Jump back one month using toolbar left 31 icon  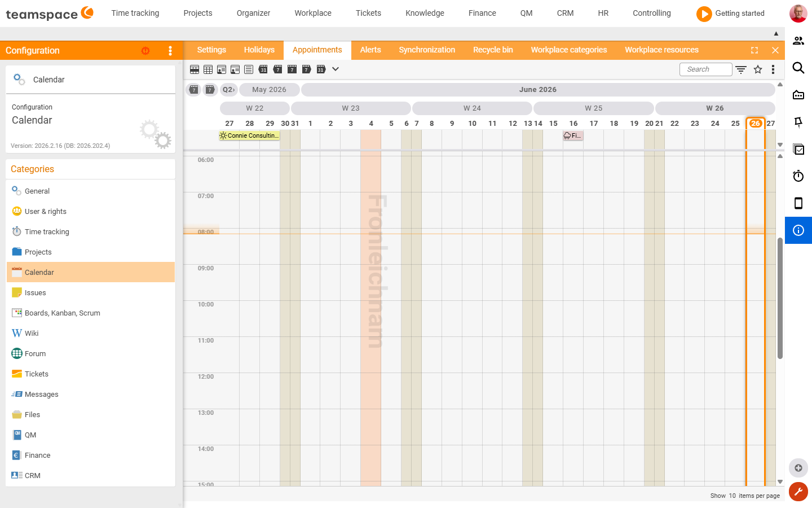(x=263, y=69)
